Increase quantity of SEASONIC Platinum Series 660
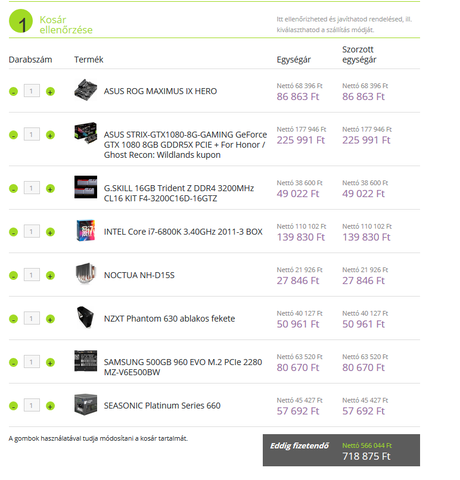The image size is (460, 480). (50, 406)
